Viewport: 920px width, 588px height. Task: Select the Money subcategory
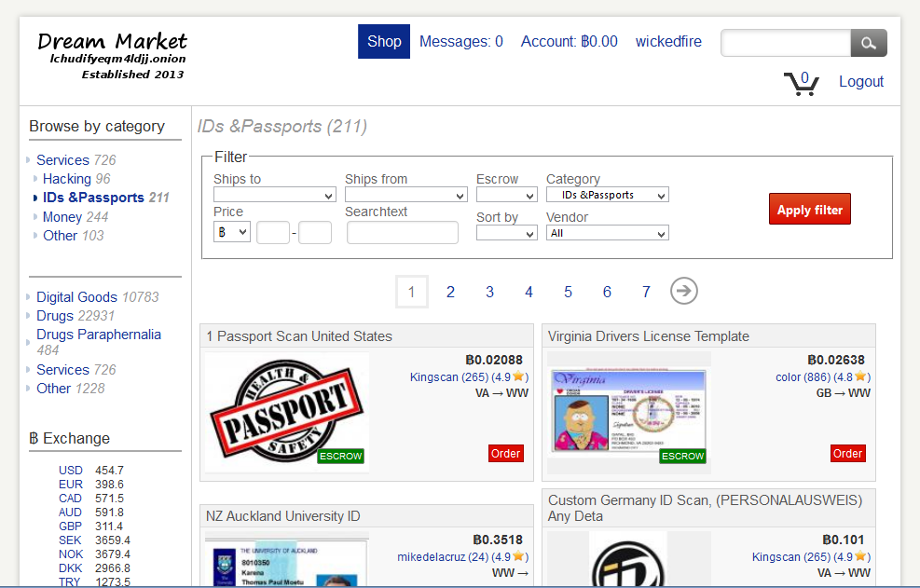[x=76, y=217]
